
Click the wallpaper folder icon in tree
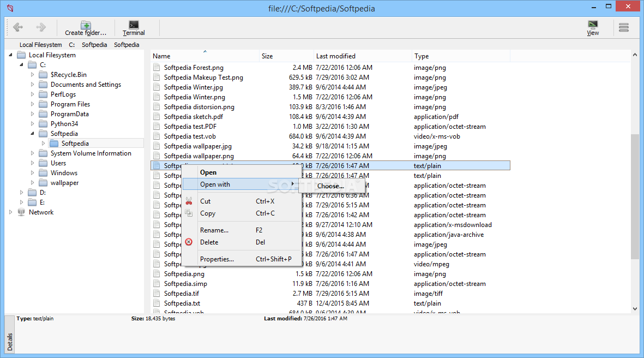43,183
